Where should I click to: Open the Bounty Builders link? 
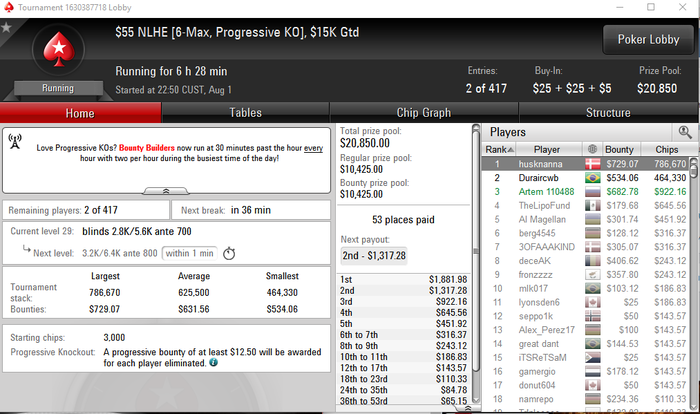pos(146,148)
